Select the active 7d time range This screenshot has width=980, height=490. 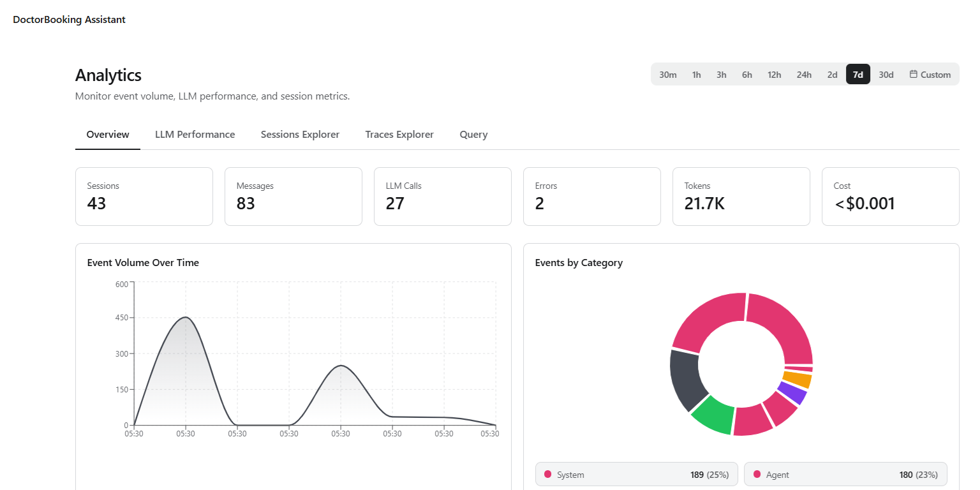(x=858, y=74)
